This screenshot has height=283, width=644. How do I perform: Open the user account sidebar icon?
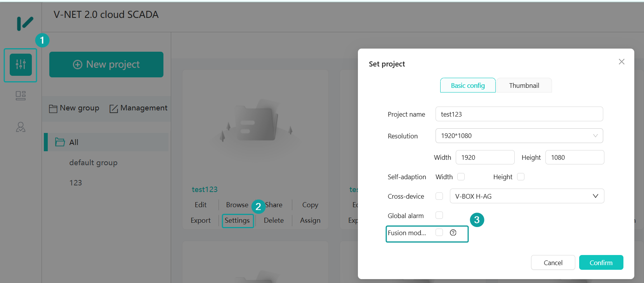pos(21,127)
